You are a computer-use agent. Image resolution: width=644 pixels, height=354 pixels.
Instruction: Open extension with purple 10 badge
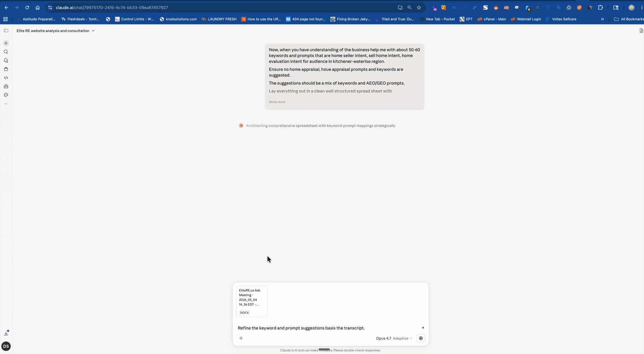click(x=434, y=8)
